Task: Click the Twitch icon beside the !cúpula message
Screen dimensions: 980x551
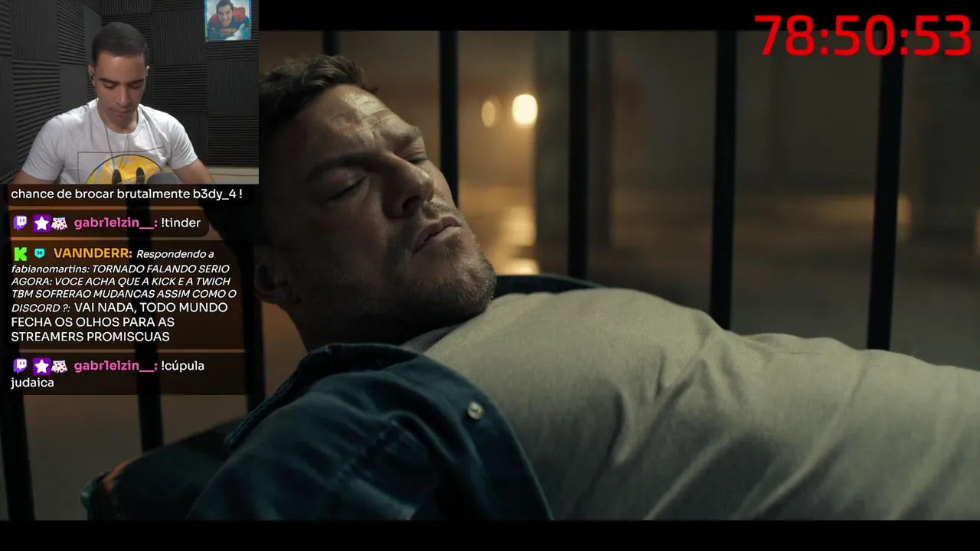Action: [x=21, y=366]
